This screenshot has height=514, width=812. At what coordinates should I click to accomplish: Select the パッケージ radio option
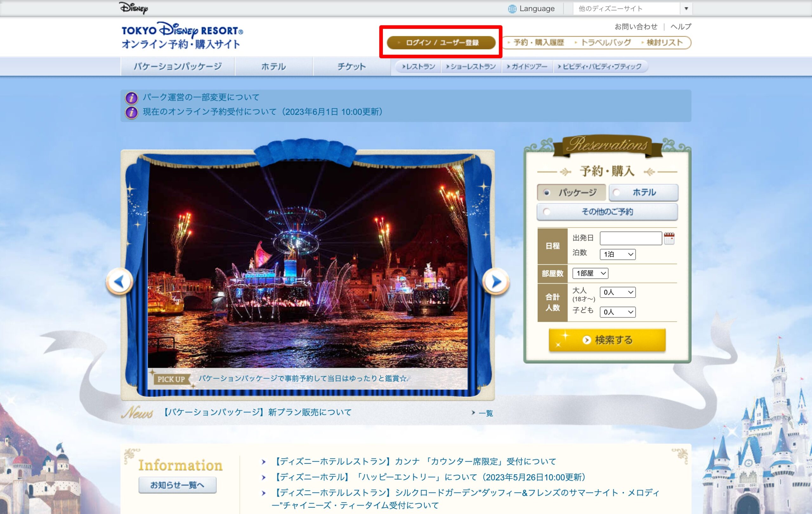(571, 193)
